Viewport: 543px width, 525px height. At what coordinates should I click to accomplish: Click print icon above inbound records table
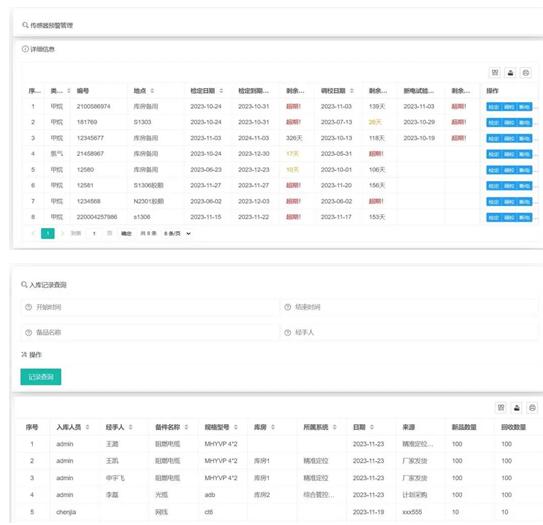point(532,408)
